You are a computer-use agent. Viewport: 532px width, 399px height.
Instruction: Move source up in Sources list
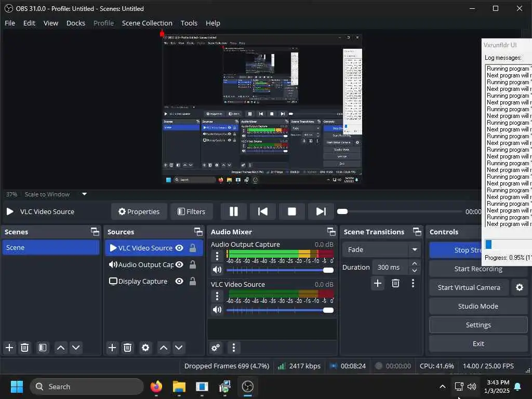[x=164, y=348]
